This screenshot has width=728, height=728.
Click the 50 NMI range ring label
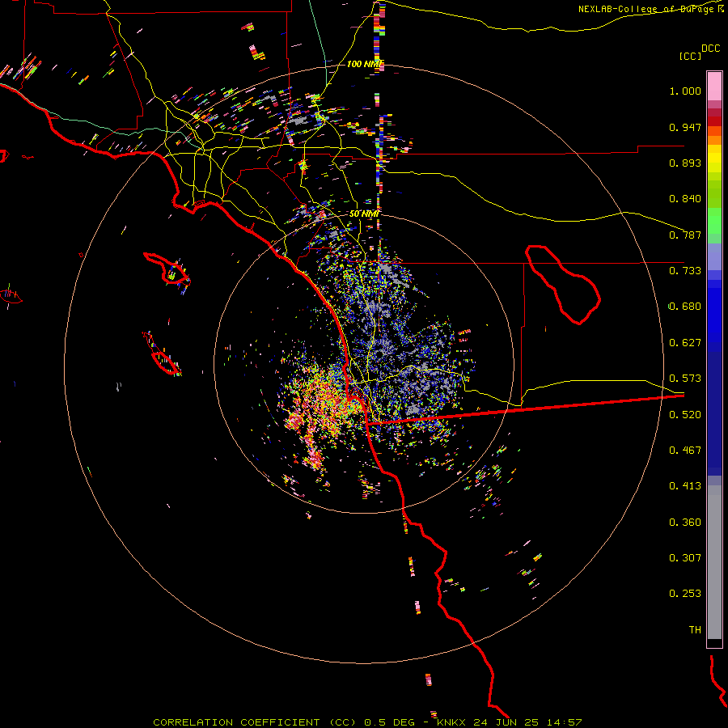pos(364,214)
